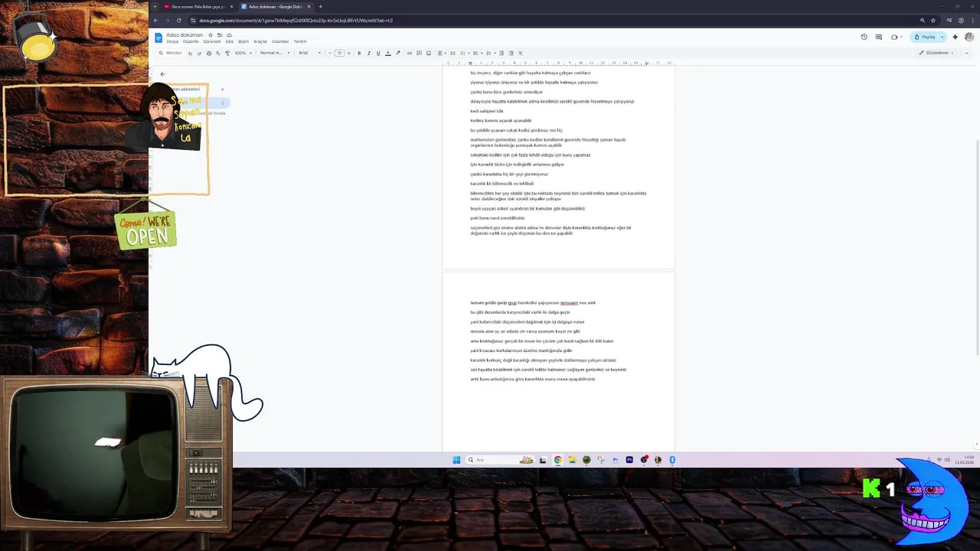Open the Dosya menu
Image resolution: width=980 pixels, height=551 pixels.
[x=172, y=41]
